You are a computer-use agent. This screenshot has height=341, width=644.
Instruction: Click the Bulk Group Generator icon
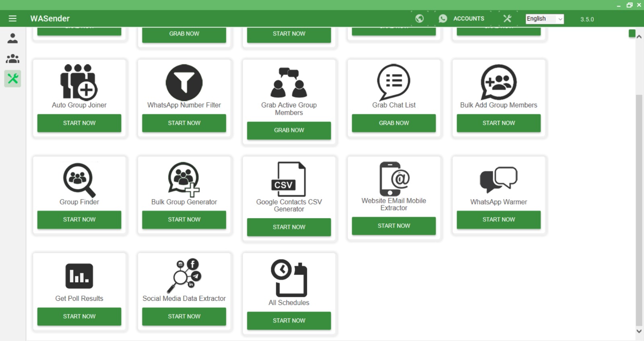click(184, 180)
